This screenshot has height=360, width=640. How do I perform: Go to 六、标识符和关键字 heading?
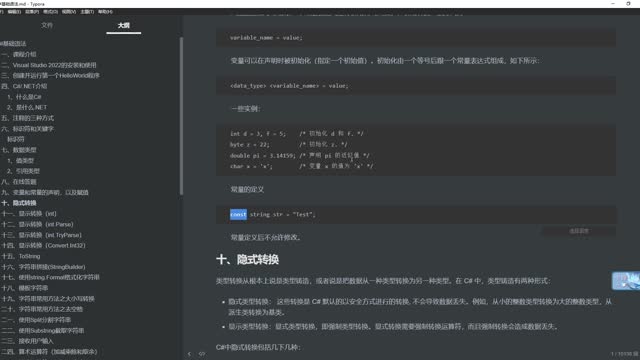pyautogui.click(x=28, y=129)
